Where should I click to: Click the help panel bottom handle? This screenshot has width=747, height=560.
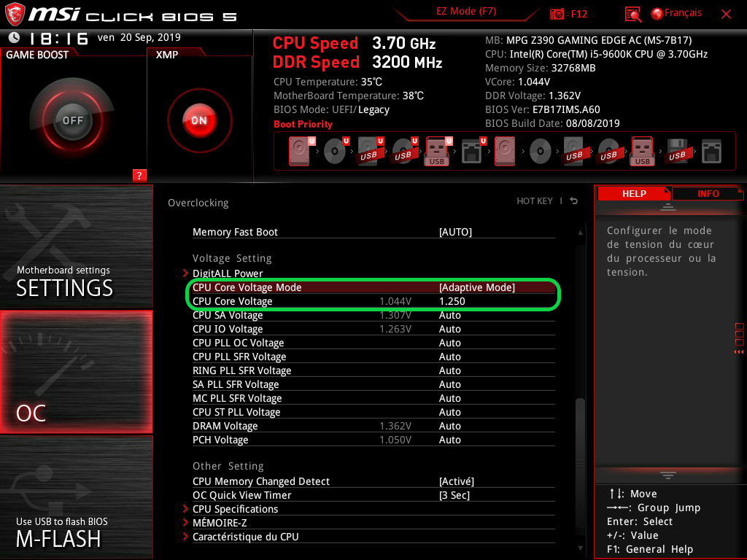668,475
